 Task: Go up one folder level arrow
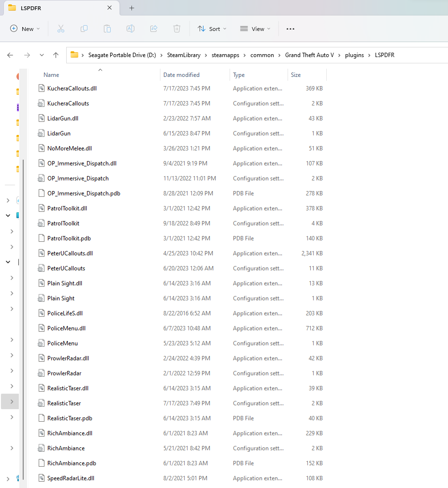click(56, 55)
